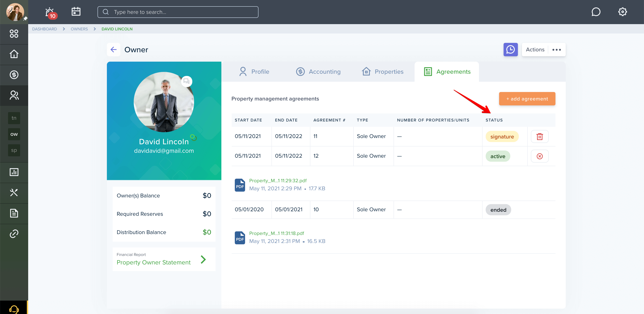644x314 pixels.
Task: Click DAVID LINCOLN in the breadcrumb
Action: (x=117, y=29)
